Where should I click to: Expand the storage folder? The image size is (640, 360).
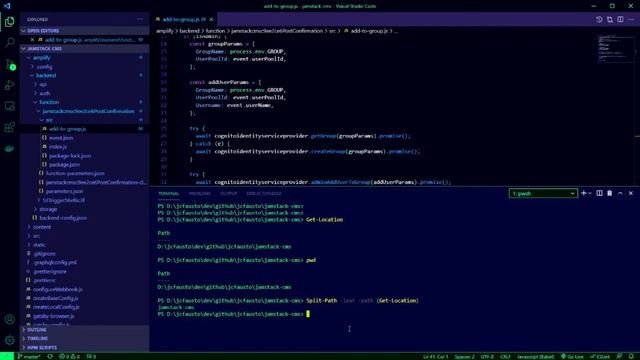(x=84, y=209)
